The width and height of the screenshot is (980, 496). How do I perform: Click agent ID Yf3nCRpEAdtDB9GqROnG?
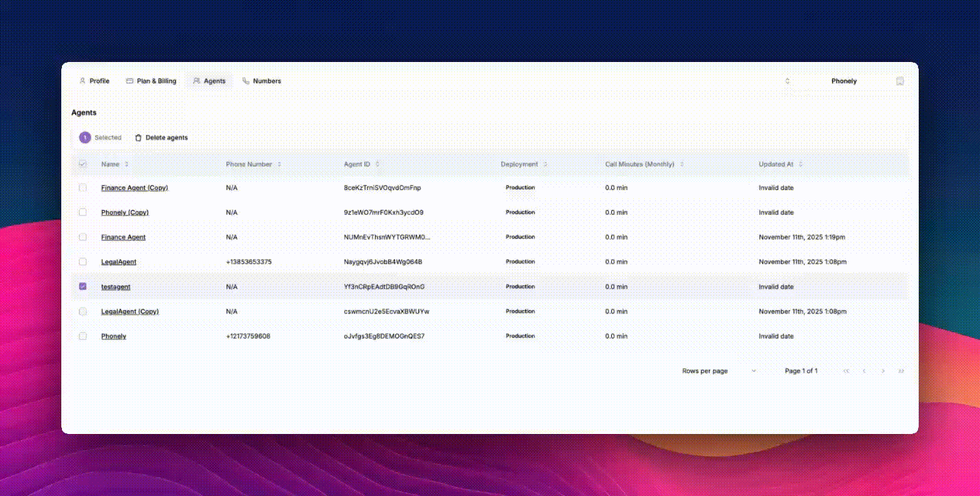(384, 287)
